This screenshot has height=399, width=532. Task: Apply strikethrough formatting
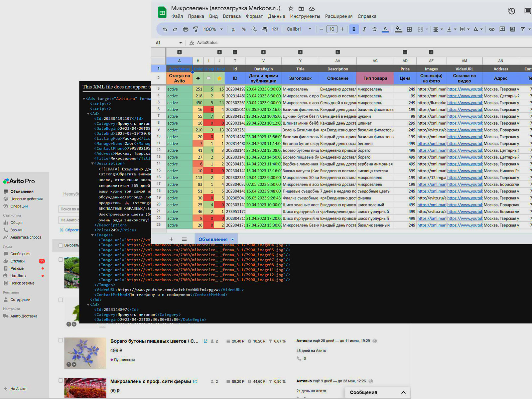[x=374, y=29]
